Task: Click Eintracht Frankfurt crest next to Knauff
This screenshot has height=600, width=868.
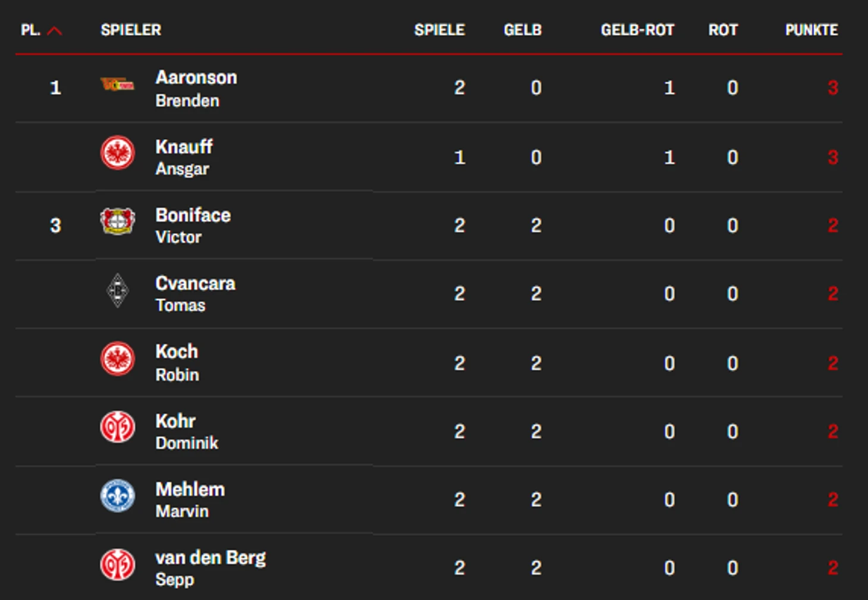Action: coord(117,153)
